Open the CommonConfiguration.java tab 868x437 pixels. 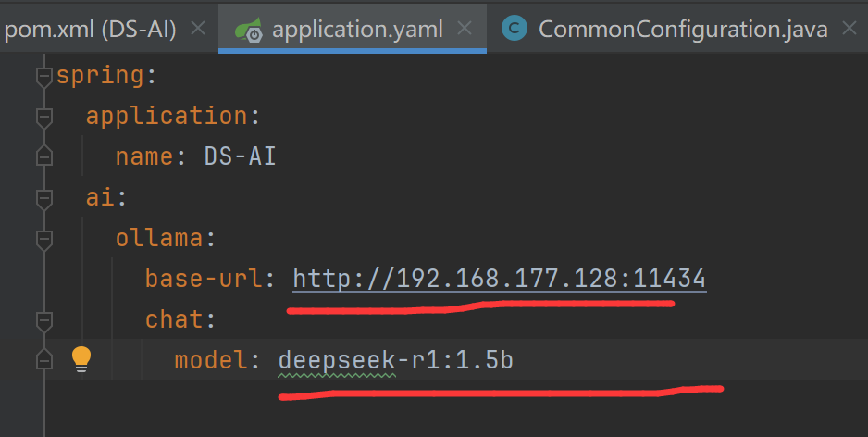(682, 28)
